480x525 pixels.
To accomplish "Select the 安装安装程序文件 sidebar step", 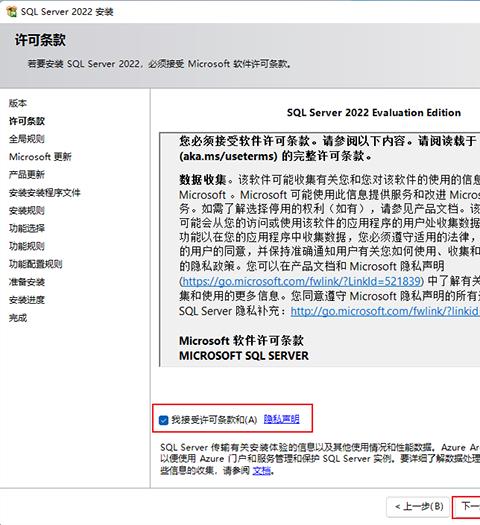I will point(45,193).
